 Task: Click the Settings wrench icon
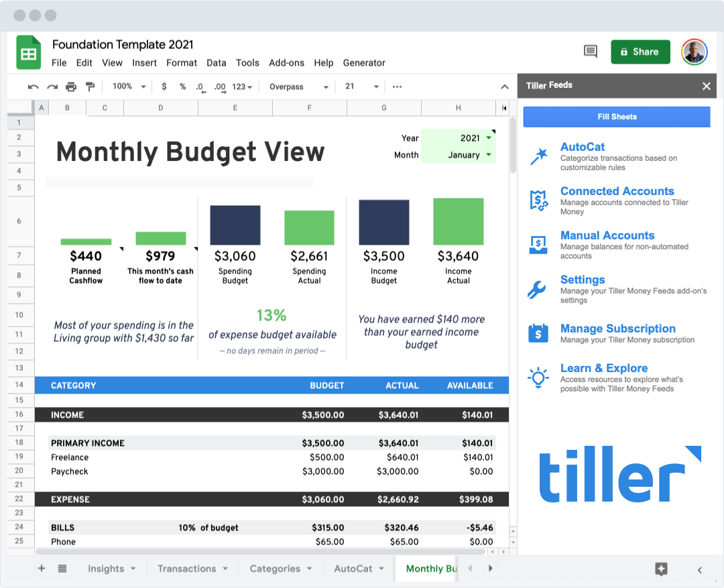point(536,290)
